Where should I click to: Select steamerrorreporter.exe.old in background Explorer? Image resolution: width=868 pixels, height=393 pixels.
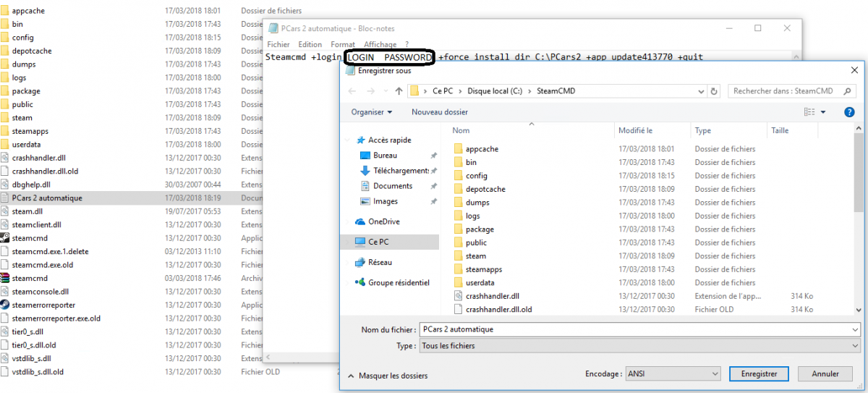[x=56, y=318]
